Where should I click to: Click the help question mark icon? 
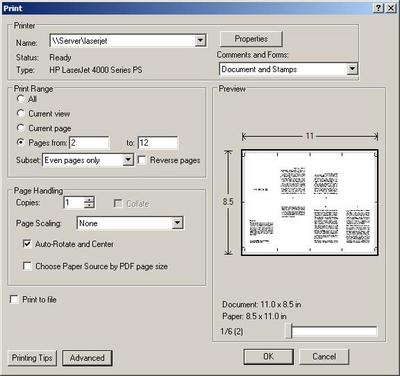[379, 8]
